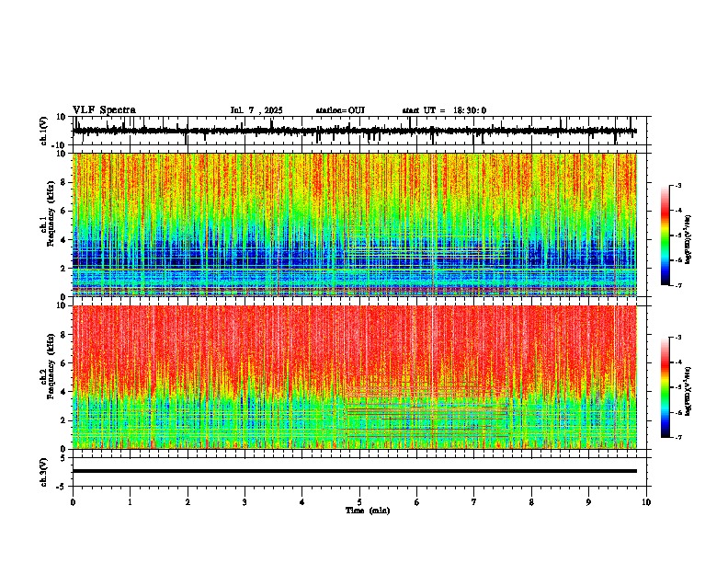The width and height of the screenshot is (728, 563).
Task: Click inside the ch.2 frequency spectrogram
Action: coord(355,377)
